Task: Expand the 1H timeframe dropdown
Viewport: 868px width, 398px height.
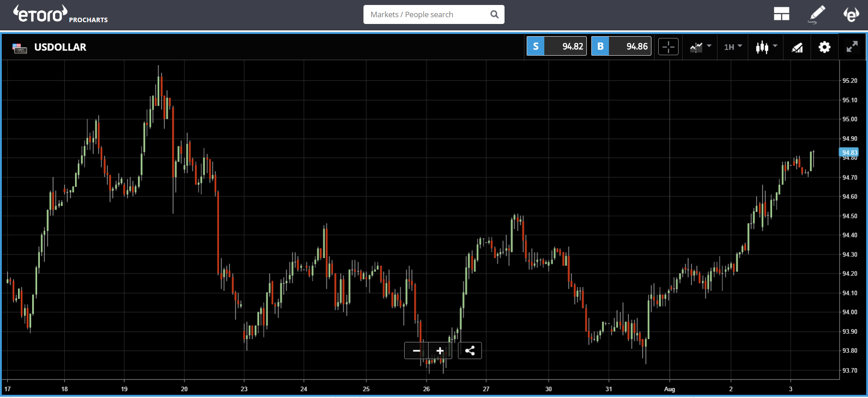Action: 733,47
